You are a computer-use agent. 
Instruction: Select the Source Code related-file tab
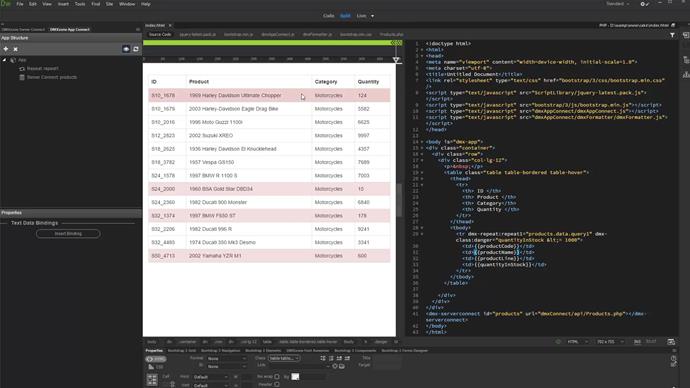tap(160, 34)
